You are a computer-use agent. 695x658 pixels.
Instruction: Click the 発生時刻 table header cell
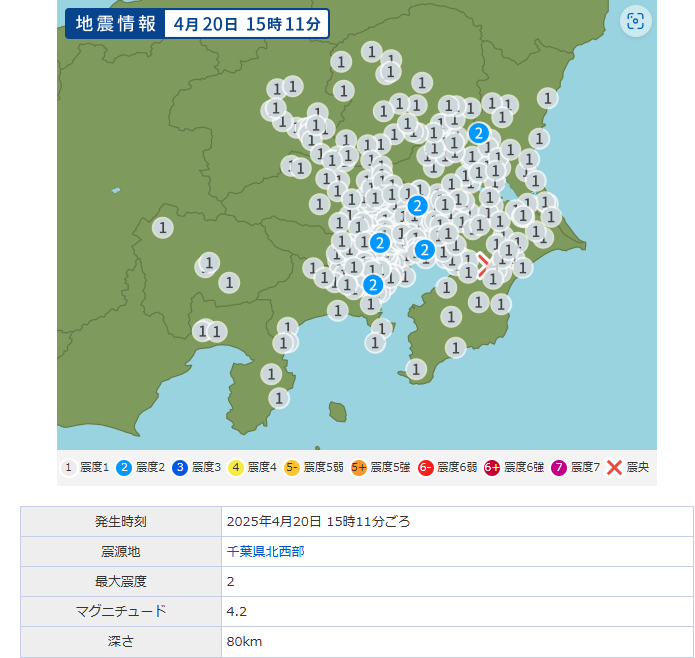click(121, 521)
